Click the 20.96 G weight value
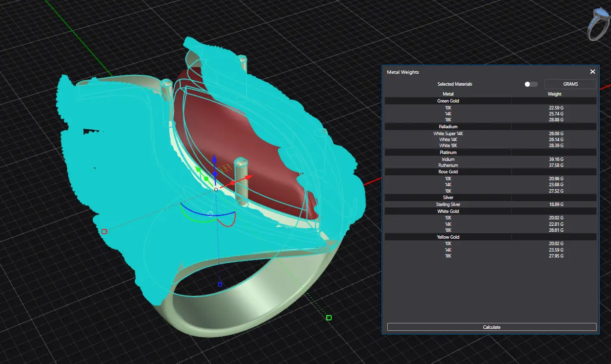 point(556,178)
